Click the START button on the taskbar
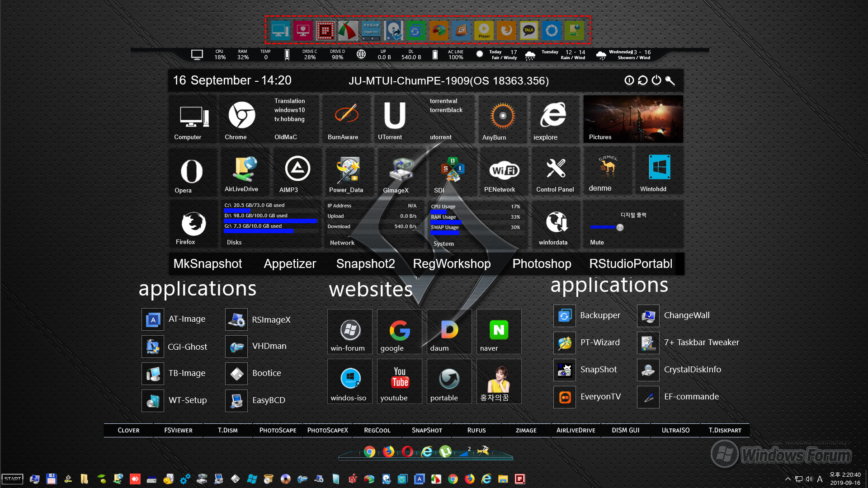Screen dimensions: 868x488 [x=13, y=479]
